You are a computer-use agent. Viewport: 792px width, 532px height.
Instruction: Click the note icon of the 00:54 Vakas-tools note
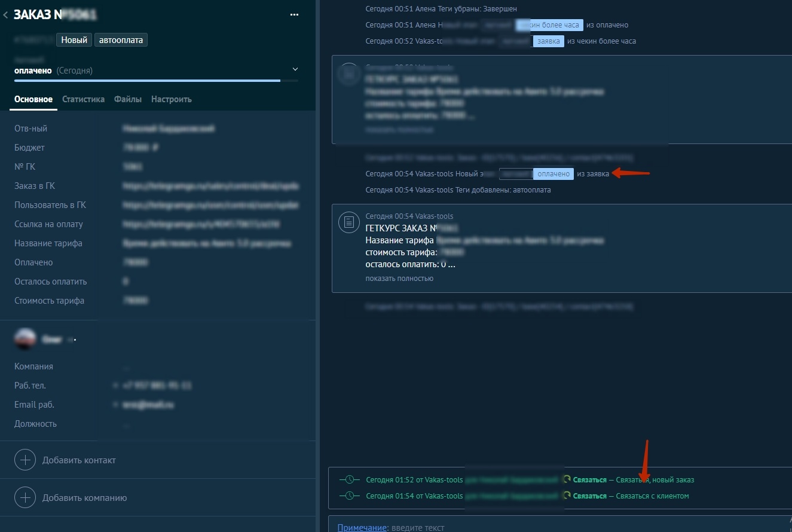point(348,222)
